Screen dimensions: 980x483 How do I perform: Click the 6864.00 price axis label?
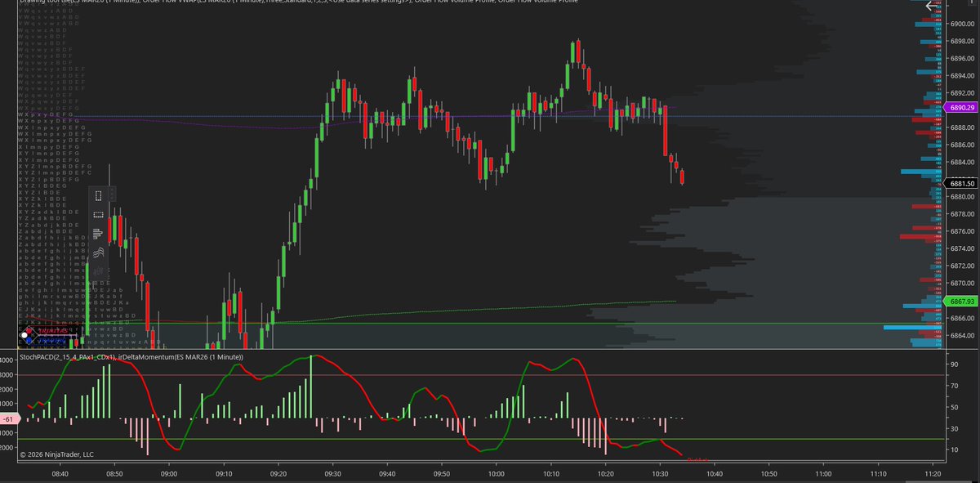962,335
